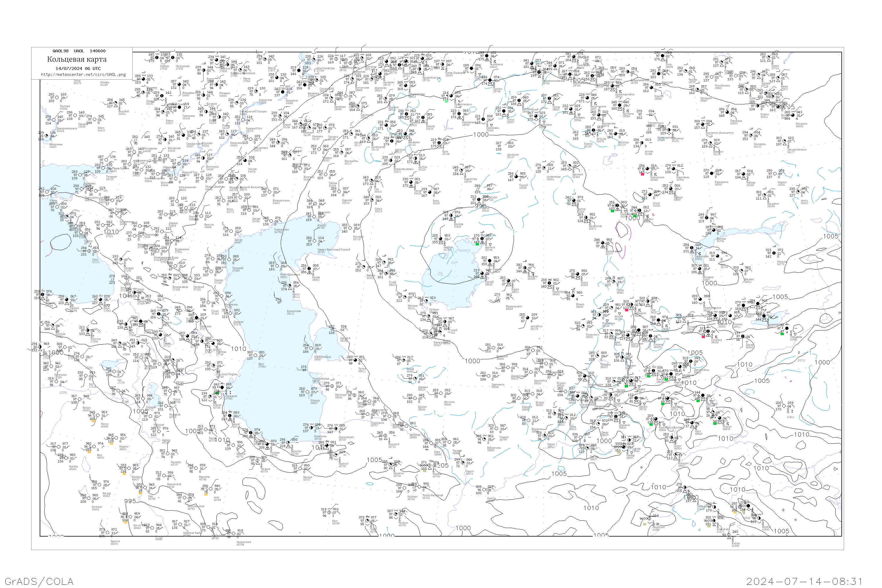The image size is (882, 588).
Task: Click the Кольцевая карта map title
Action: point(77,59)
